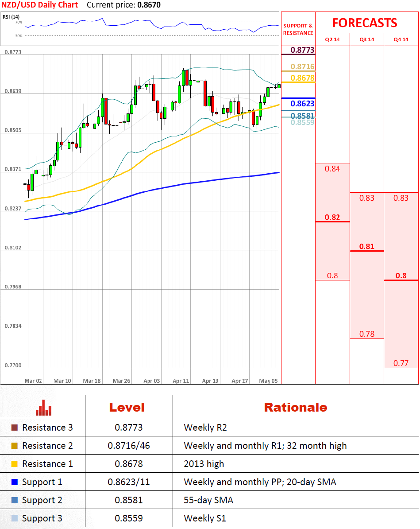This screenshot has height=529, width=420.
Task: Click the 55-day SMA rationale cell
Action: click(208, 500)
